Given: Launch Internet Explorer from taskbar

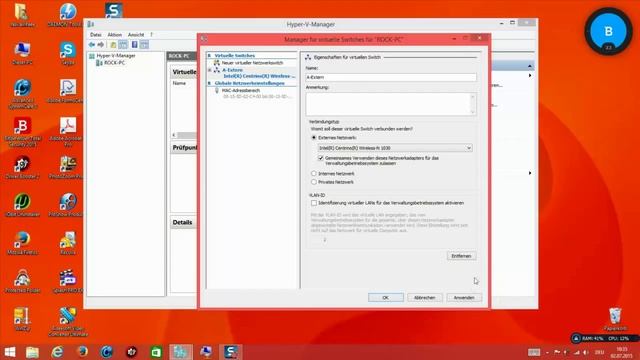Looking at the screenshot, I should [x=57, y=352].
